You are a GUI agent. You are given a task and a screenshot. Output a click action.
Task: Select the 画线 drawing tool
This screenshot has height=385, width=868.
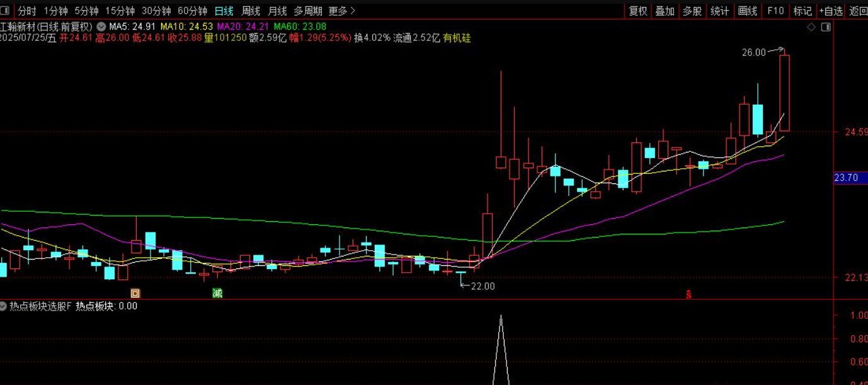click(x=747, y=11)
